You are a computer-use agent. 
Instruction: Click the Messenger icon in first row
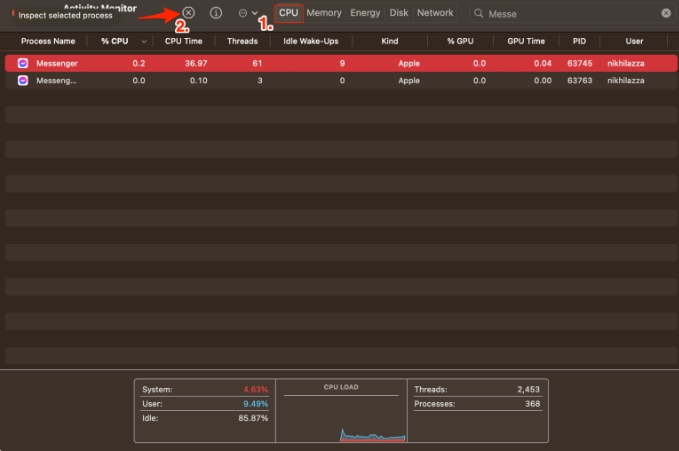point(23,63)
